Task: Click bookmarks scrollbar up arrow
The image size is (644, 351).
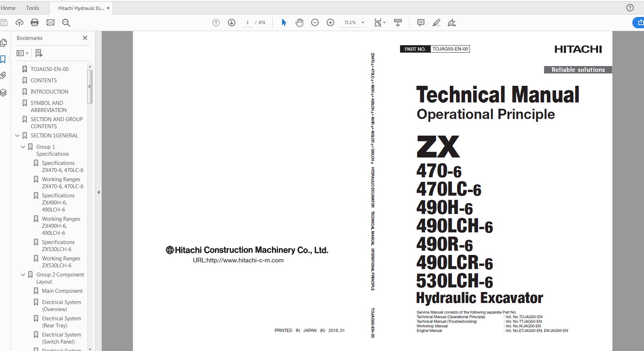Action: point(90,66)
